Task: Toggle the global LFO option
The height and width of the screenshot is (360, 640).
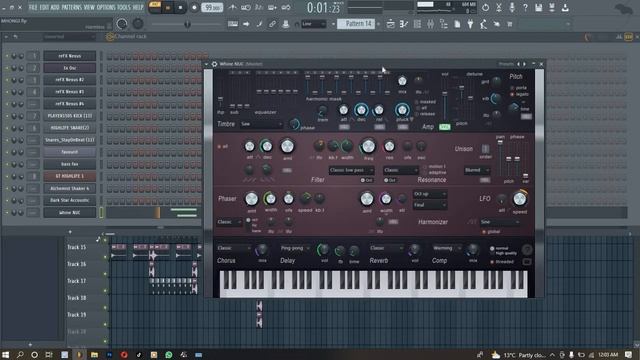Action: pyautogui.click(x=491, y=231)
